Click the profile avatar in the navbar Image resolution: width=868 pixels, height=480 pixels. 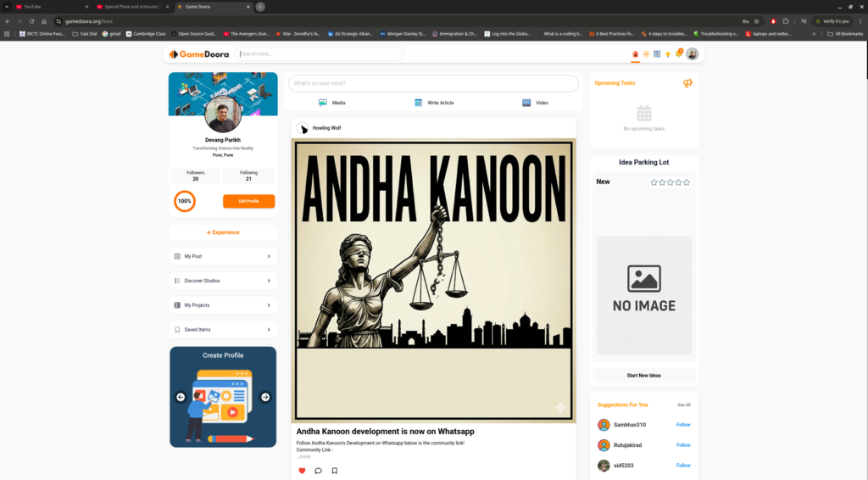(693, 54)
